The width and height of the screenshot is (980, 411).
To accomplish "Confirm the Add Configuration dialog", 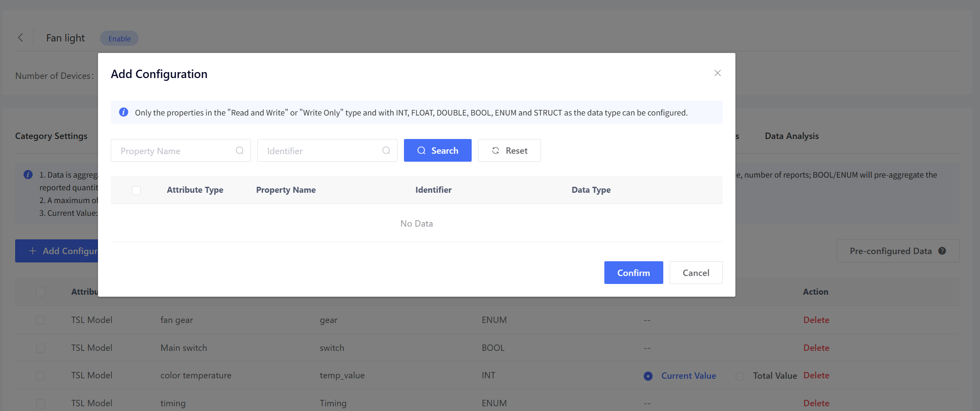I will [633, 273].
